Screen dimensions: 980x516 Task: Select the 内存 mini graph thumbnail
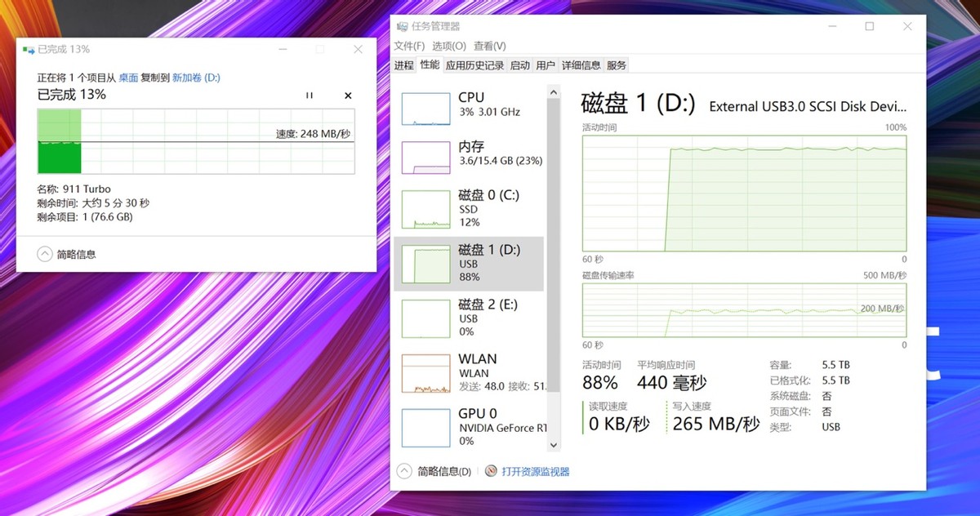[425, 158]
